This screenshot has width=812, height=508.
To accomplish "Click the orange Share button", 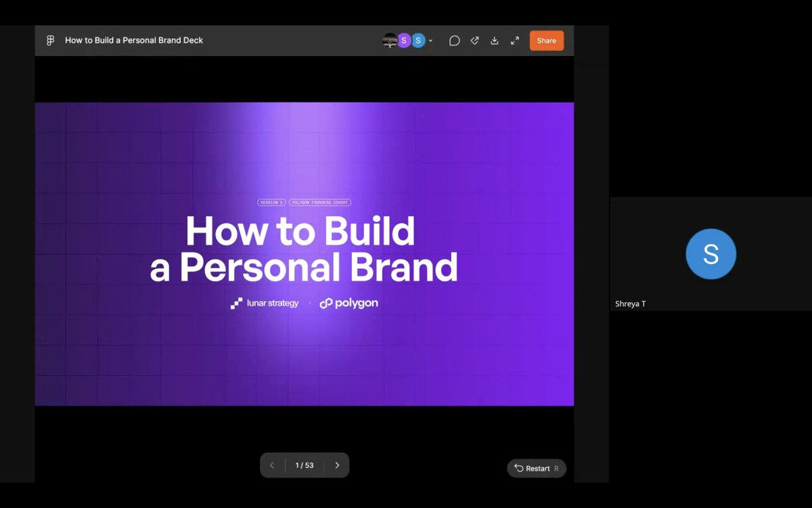I will click(547, 41).
